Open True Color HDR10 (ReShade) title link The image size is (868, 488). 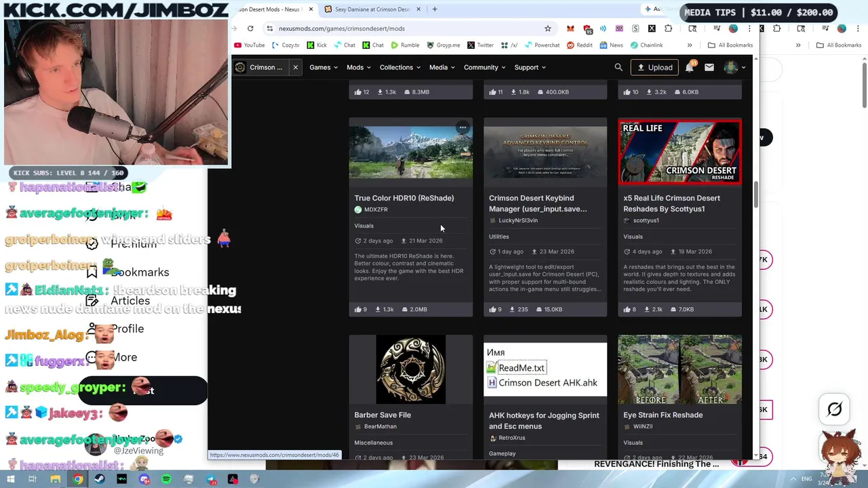[x=404, y=198]
